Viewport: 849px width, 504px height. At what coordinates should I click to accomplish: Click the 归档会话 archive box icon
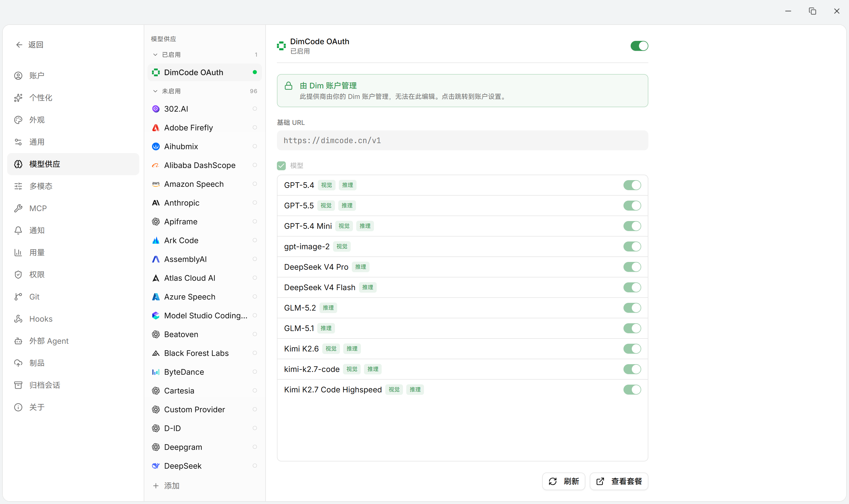(x=18, y=385)
